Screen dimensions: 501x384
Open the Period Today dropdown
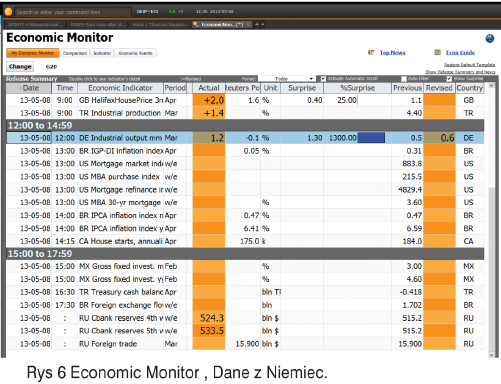[x=287, y=79]
